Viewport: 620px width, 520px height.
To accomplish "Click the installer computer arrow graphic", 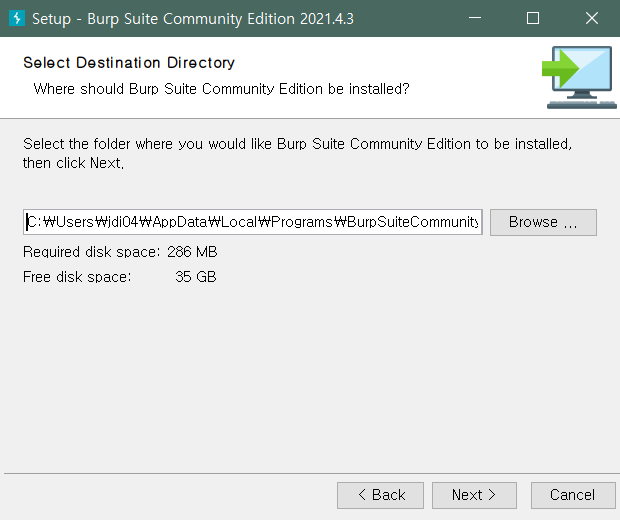I will click(x=579, y=78).
